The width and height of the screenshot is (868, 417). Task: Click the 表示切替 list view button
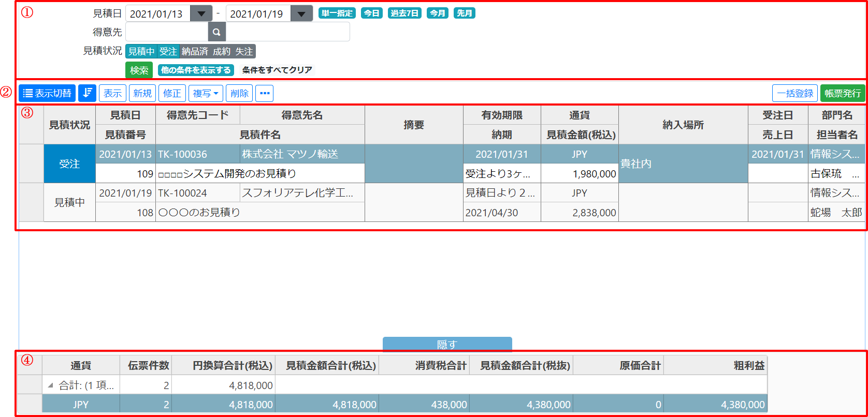pyautogui.click(x=47, y=93)
